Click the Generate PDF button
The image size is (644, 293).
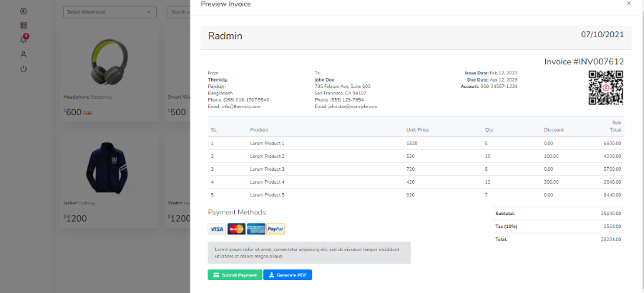tap(288, 275)
